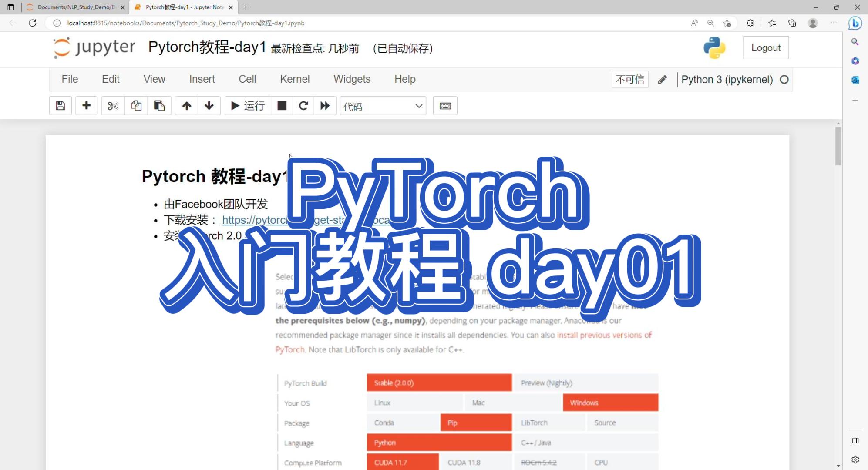Restart and run all with fast-forward icon
Viewport: 868px width, 470px height.
coord(325,106)
